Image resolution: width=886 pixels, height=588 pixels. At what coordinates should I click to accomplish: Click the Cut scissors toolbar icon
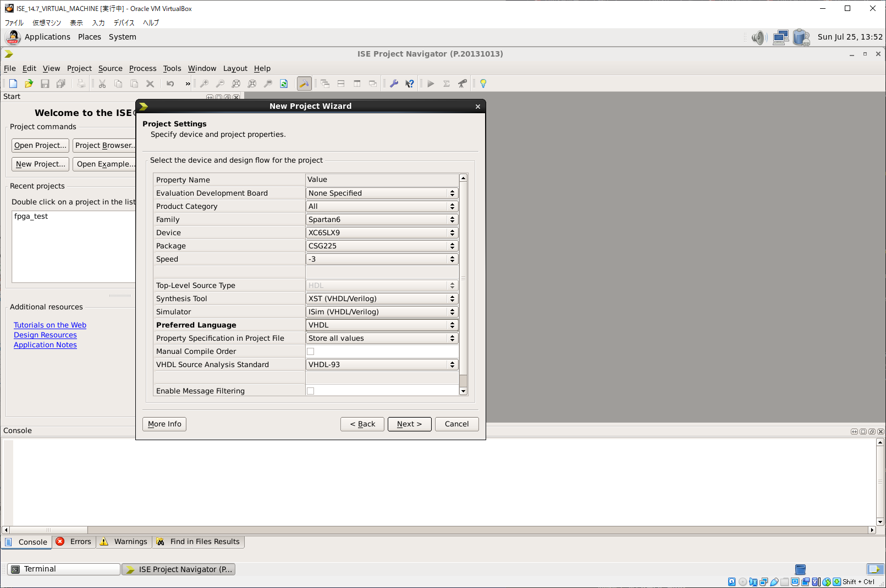[102, 84]
